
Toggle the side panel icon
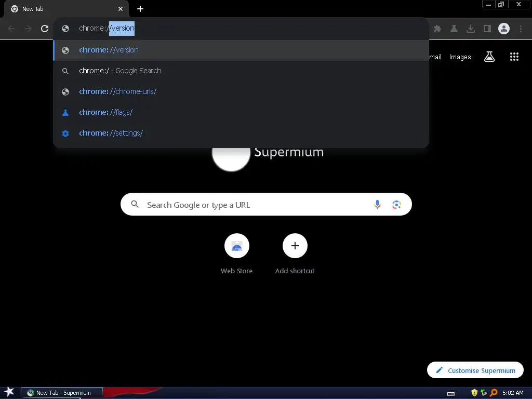point(487,29)
